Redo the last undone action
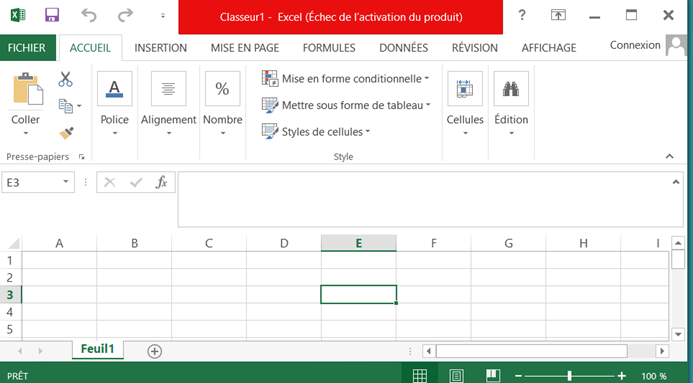Image resolution: width=693 pixels, height=383 pixels. pyautogui.click(x=125, y=16)
